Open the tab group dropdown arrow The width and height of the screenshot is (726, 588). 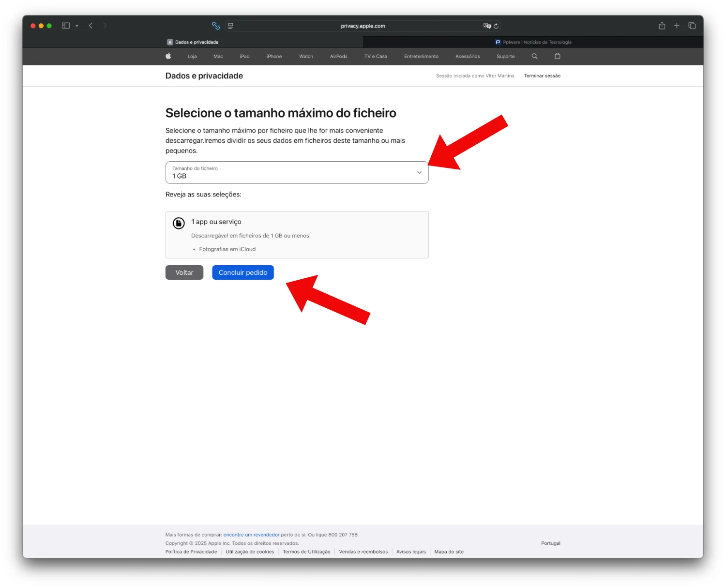click(x=77, y=26)
